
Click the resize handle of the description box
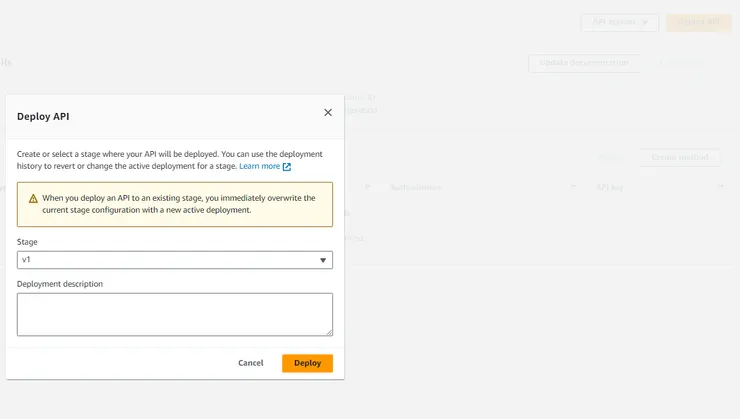pyautogui.click(x=329, y=332)
